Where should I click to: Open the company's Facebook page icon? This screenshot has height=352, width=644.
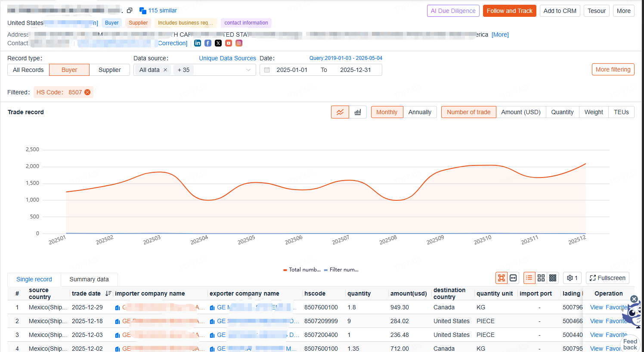coord(208,43)
